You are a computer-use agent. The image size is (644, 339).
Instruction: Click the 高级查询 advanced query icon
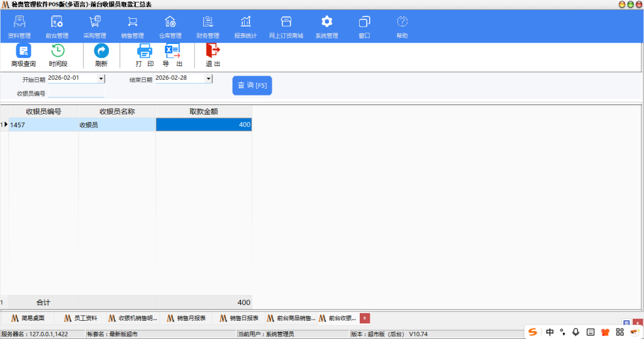[x=23, y=52]
